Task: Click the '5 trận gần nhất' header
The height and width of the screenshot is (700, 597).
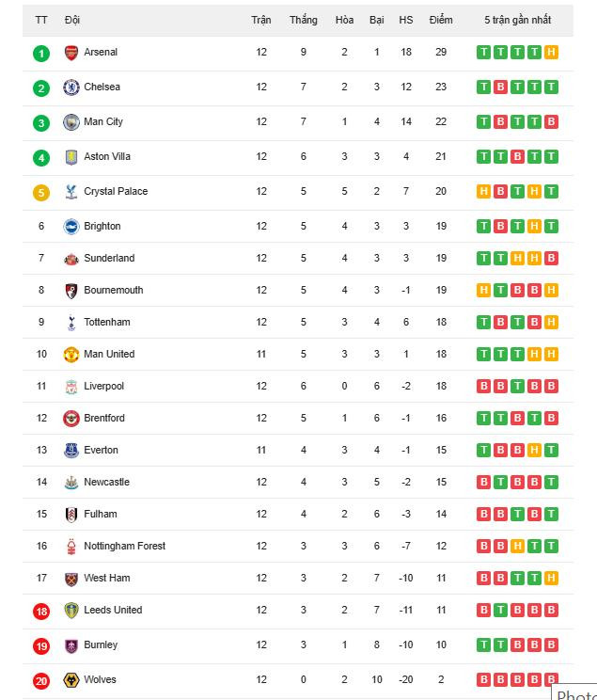Action: [x=518, y=20]
